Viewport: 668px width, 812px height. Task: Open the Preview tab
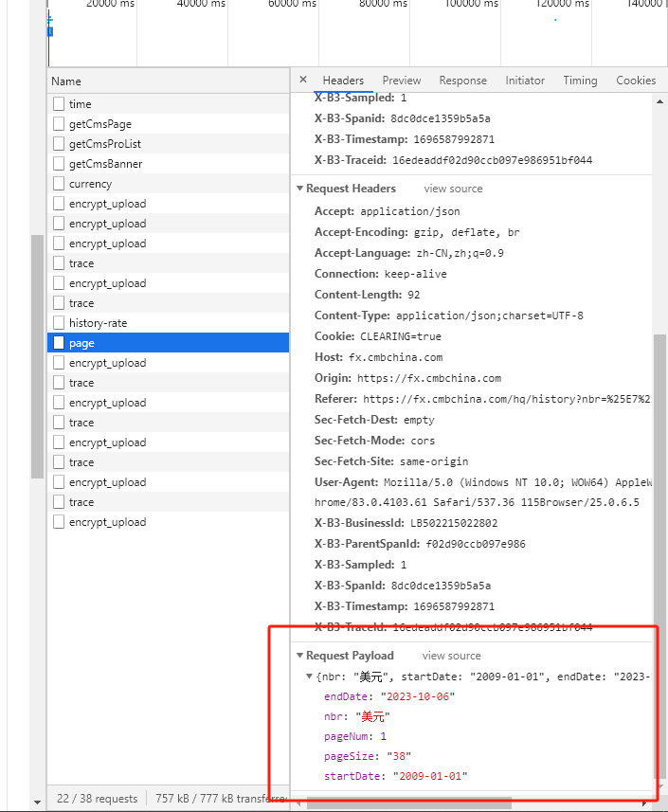tap(402, 81)
